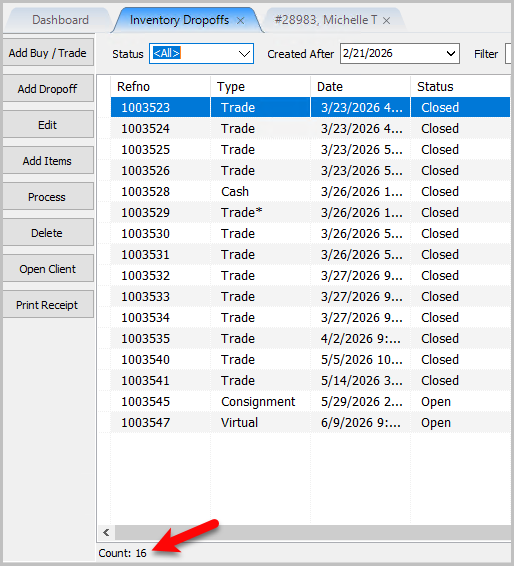Viewport: 514px width, 566px height.
Task: Sort by the Refno column header
Action: coord(160,87)
